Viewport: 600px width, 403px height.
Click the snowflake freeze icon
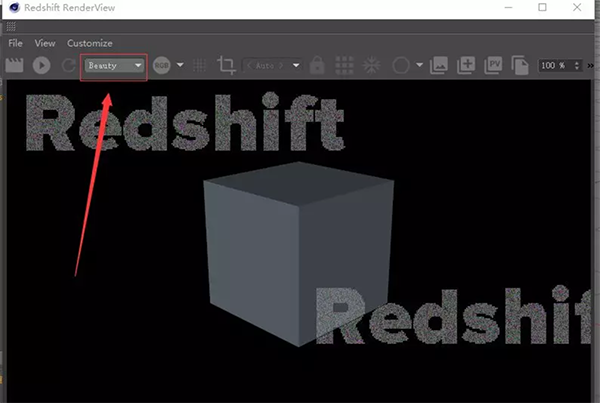pos(372,65)
